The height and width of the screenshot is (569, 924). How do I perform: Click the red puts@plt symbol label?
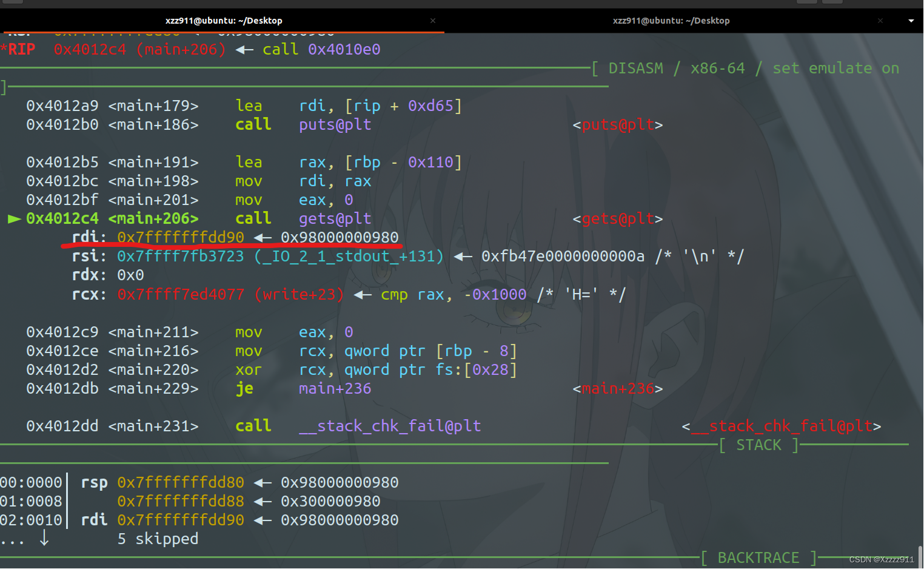click(617, 125)
